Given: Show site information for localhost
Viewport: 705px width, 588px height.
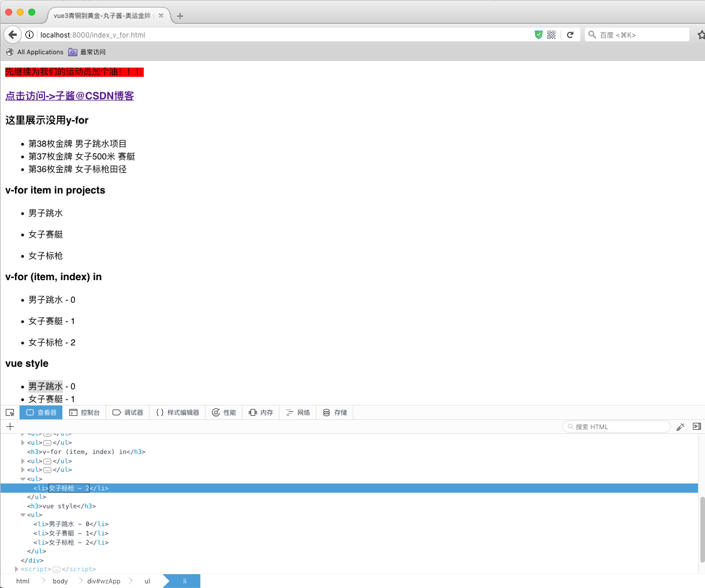Looking at the screenshot, I should 29,35.
